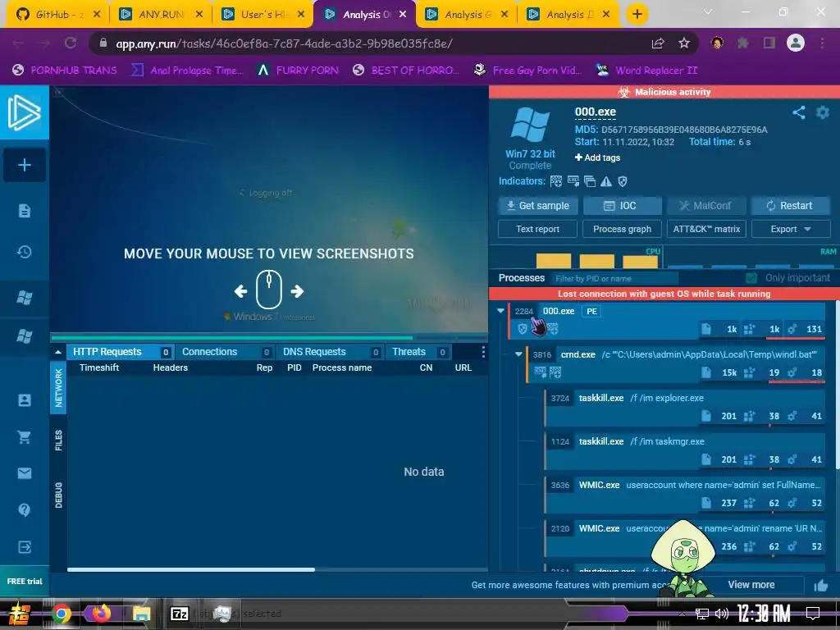Image resolution: width=840 pixels, height=630 pixels.
Task: Click Add tags link
Action: click(597, 157)
